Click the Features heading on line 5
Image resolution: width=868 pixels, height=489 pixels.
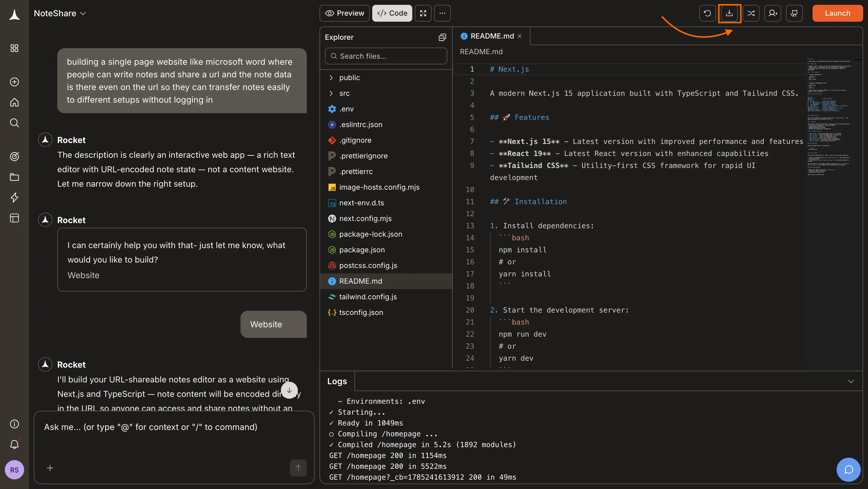519,117
